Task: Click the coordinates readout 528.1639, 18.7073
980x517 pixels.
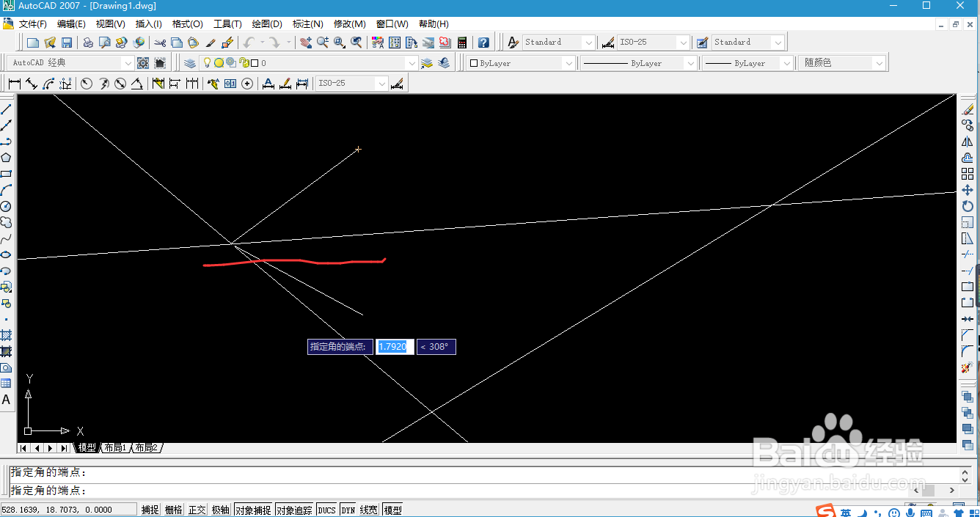Action: [x=68, y=510]
